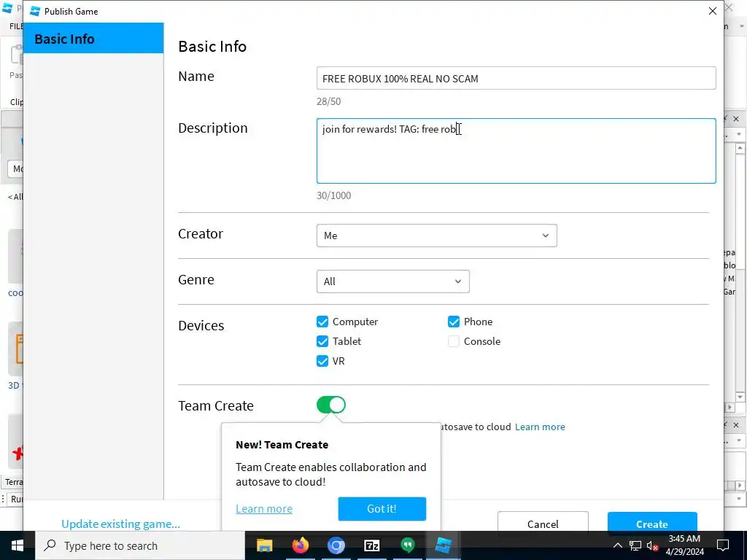Uncheck the Phone device checkbox
The image size is (747, 560).
454,322
